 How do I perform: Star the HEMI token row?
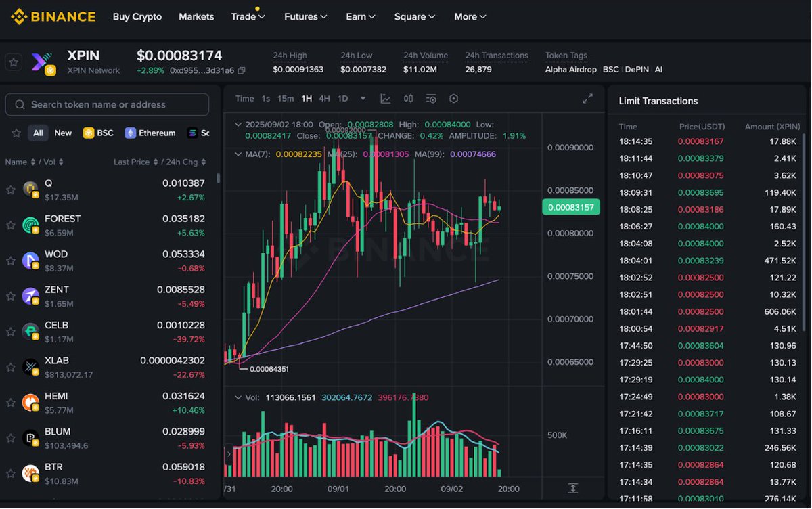pos(11,403)
